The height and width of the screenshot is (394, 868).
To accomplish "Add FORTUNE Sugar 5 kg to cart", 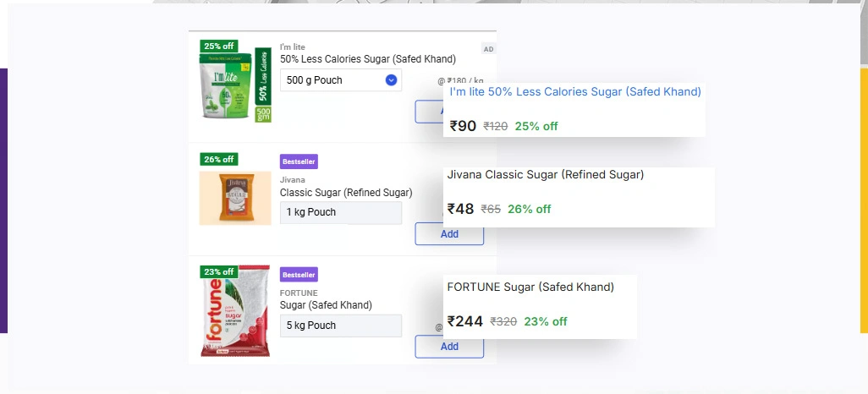I will point(449,347).
